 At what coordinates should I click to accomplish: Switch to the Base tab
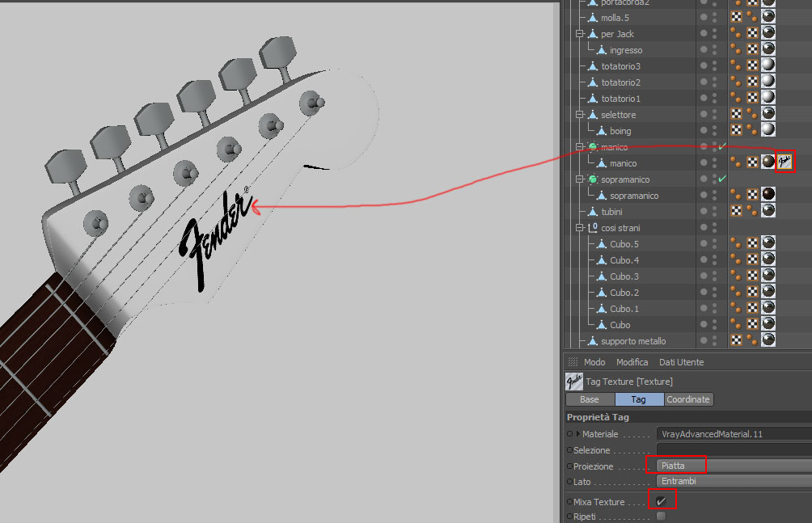click(x=590, y=399)
